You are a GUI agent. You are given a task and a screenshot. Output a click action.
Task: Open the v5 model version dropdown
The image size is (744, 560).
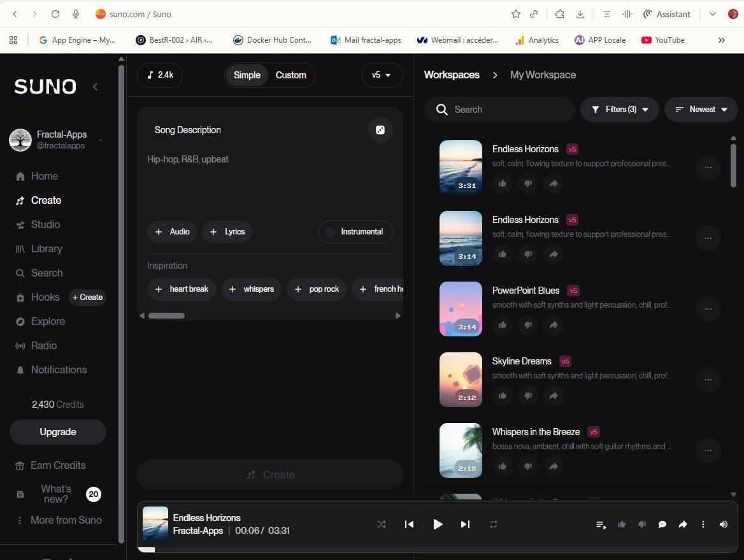click(x=382, y=75)
